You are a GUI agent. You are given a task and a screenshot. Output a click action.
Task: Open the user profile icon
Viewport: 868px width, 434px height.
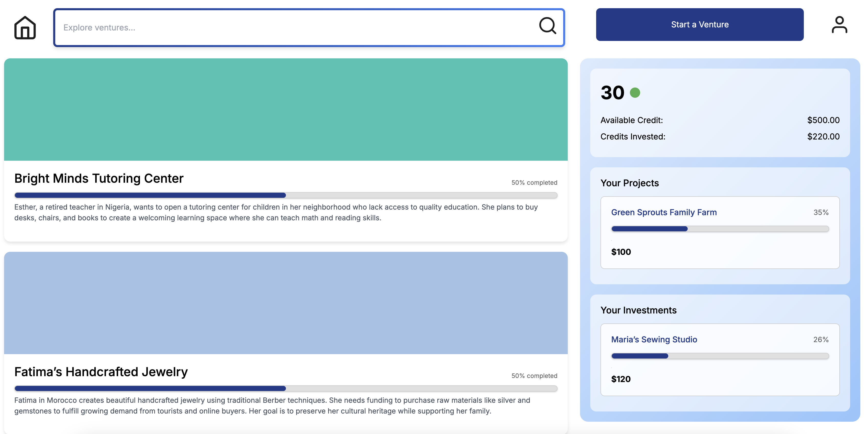tap(839, 25)
